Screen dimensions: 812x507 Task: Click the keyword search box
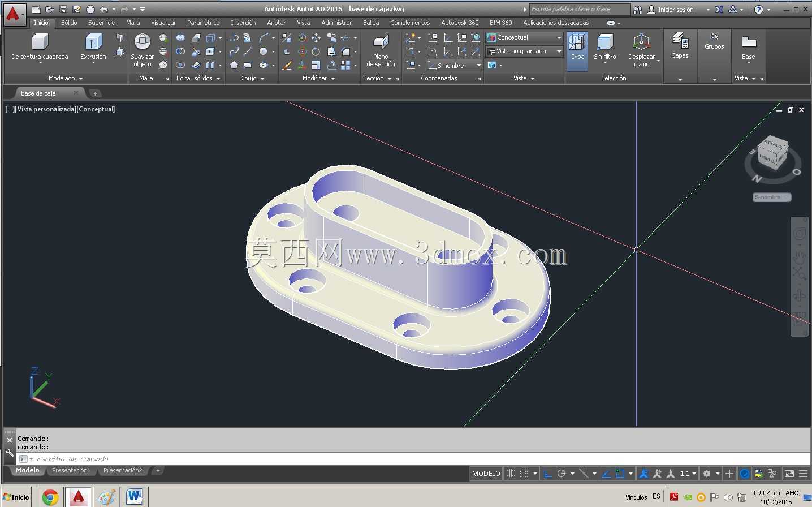click(580, 9)
